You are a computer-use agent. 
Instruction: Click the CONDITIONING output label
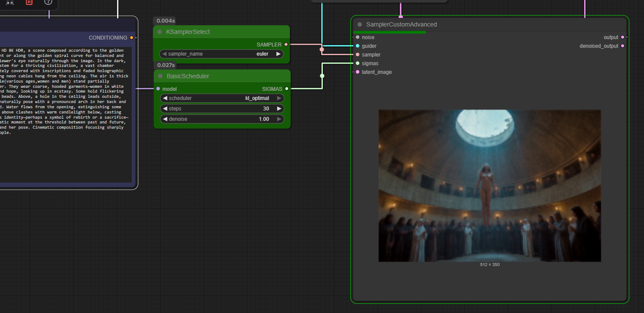[108, 38]
